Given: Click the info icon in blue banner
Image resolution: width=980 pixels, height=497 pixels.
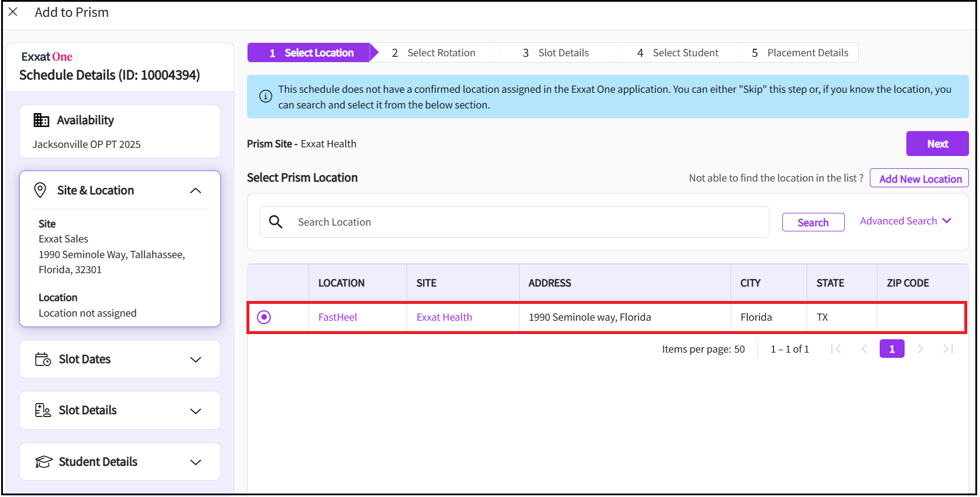Looking at the screenshot, I should (266, 96).
